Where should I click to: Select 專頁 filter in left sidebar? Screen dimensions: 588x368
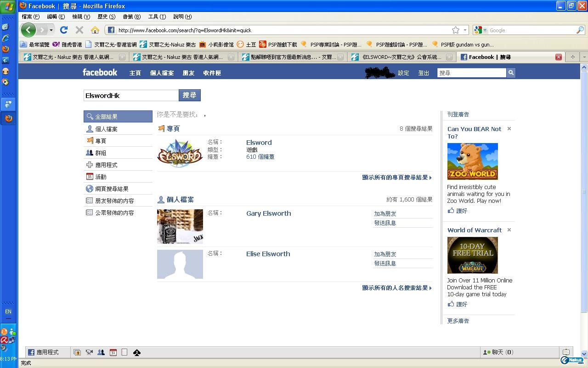click(101, 141)
